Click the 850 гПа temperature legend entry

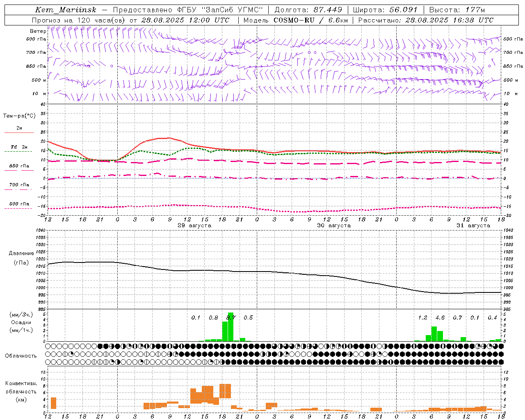[x=19, y=166]
